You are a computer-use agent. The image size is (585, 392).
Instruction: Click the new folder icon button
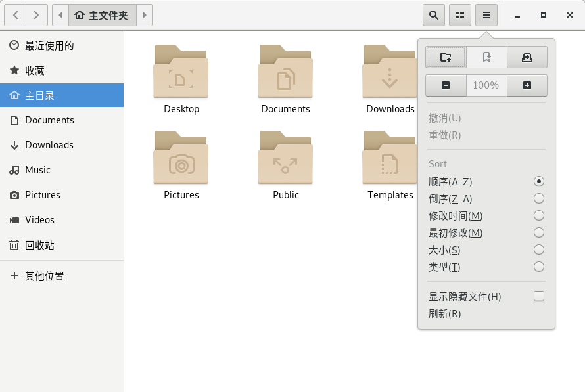446,57
